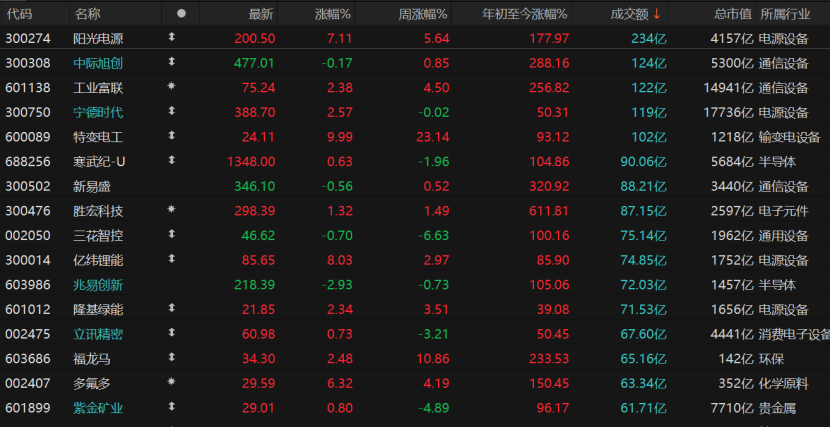Select the 特变电工 stock name
This screenshot has height=427, width=830.
coord(99,136)
